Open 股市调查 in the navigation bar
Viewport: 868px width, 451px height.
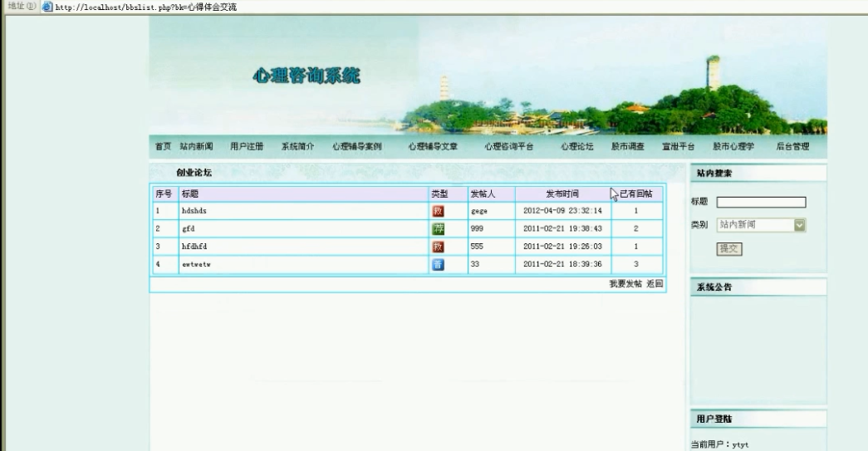tap(628, 147)
